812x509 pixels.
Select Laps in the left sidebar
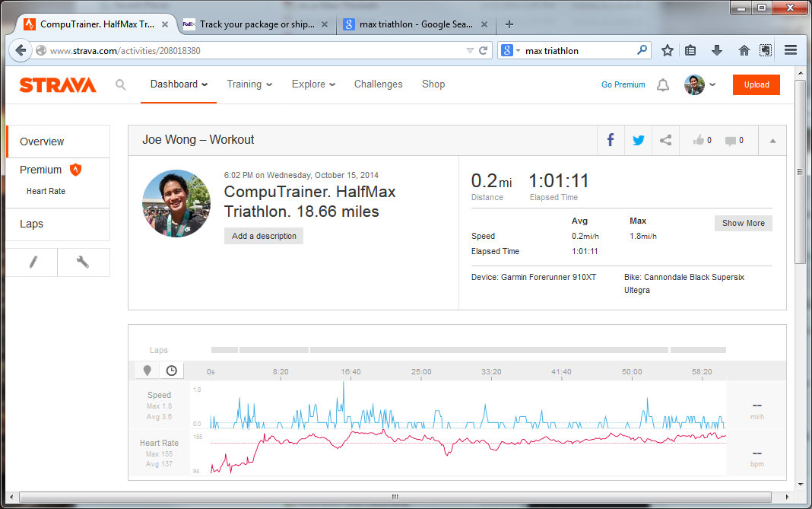click(x=32, y=224)
